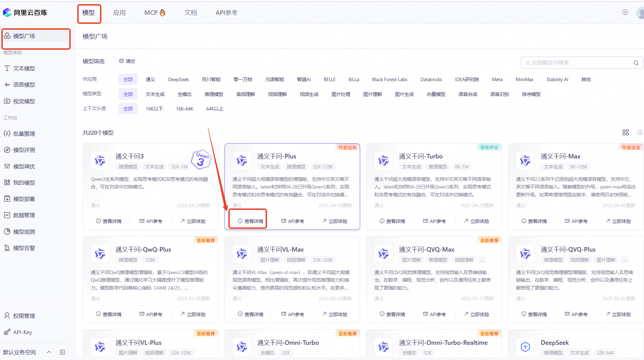Open the 模型 top navigation tab
This screenshot has height=360, width=644.
tap(89, 13)
